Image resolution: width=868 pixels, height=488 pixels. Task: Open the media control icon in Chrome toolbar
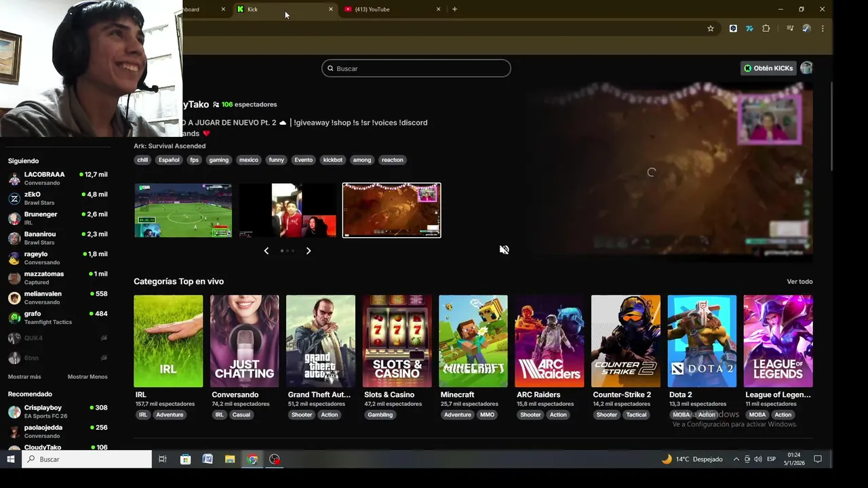click(x=789, y=28)
